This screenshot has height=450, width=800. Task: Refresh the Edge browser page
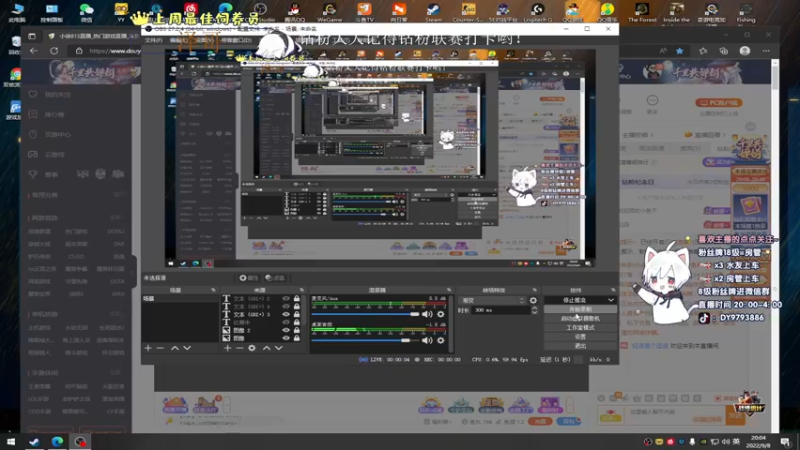coord(54,51)
